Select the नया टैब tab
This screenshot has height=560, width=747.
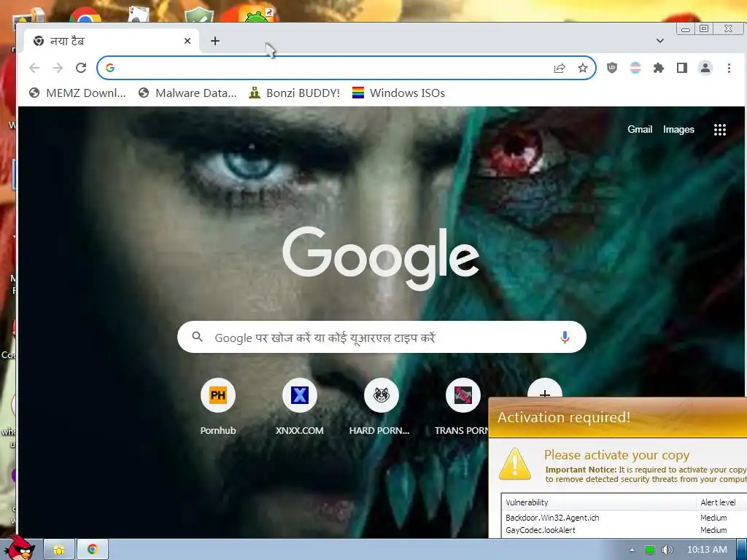(111, 41)
